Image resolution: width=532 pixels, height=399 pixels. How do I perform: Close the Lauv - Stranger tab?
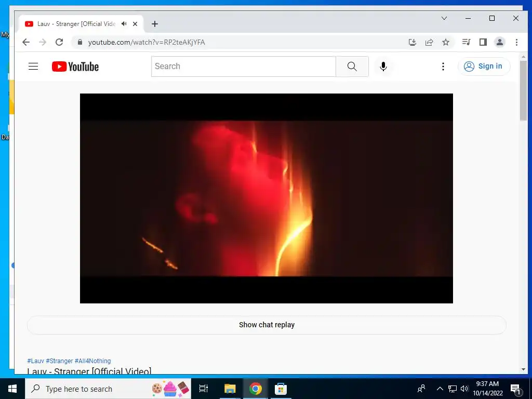(x=135, y=24)
